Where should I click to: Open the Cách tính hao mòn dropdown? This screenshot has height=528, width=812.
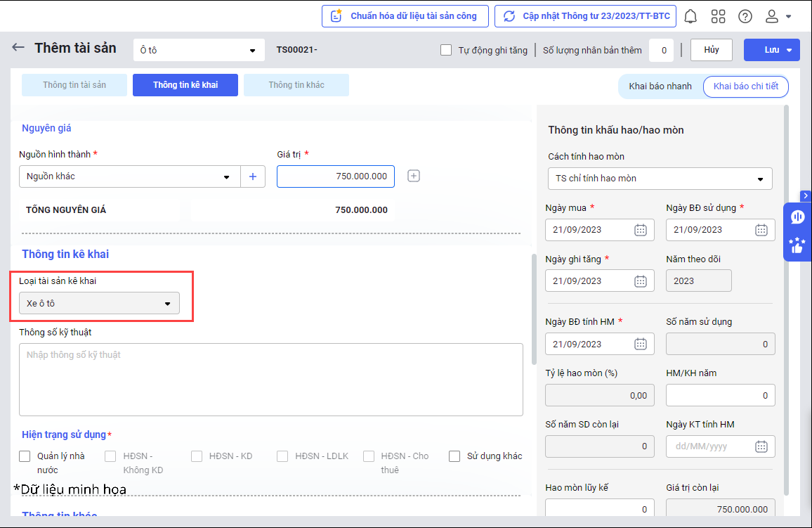(x=660, y=179)
